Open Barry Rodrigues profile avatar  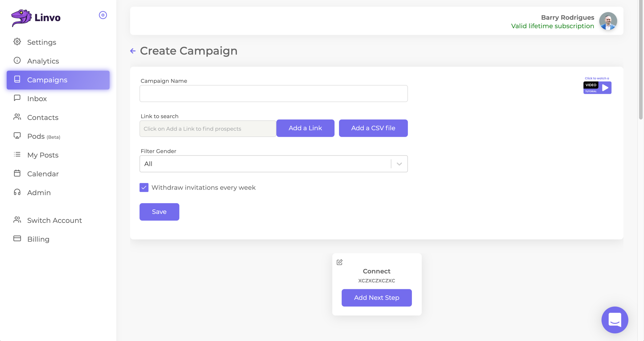pyautogui.click(x=608, y=21)
